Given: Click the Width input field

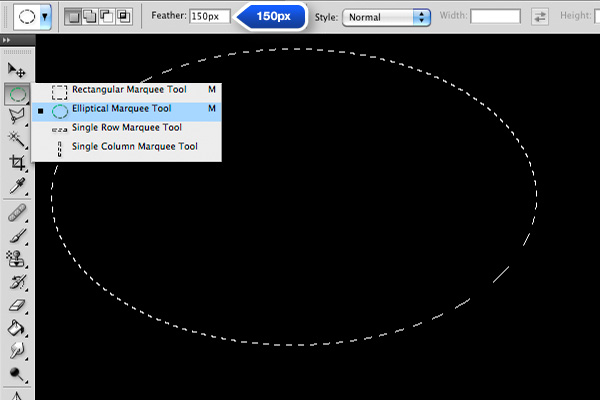Looking at the screenshot, I should pyautogui.click(x=495, y=16).
